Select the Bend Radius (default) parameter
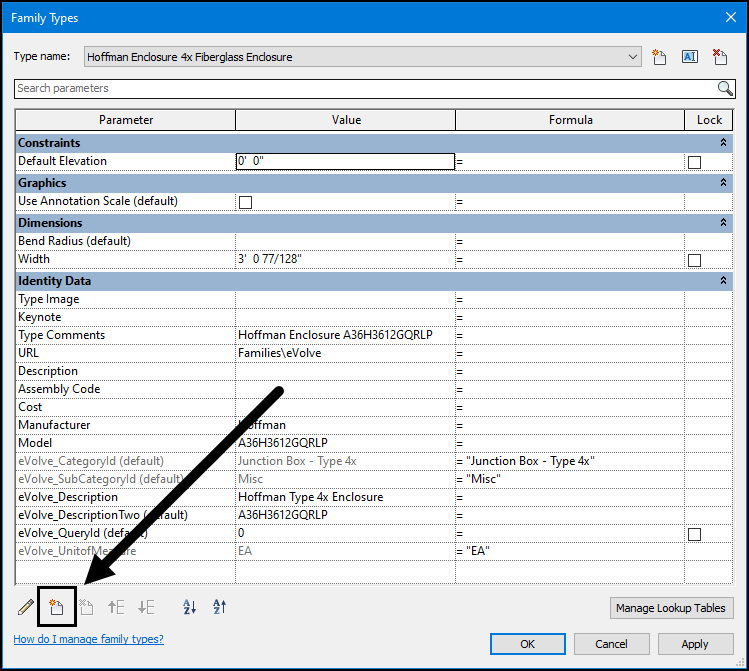The image size is (749, 671). [x=126, y=241]
